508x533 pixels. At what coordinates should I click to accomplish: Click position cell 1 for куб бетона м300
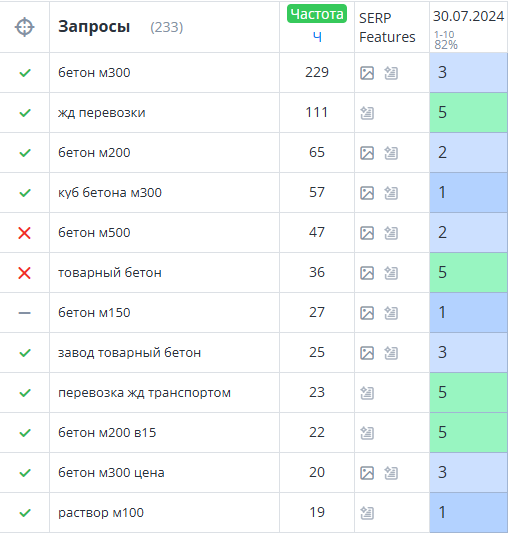click(469, 192)
